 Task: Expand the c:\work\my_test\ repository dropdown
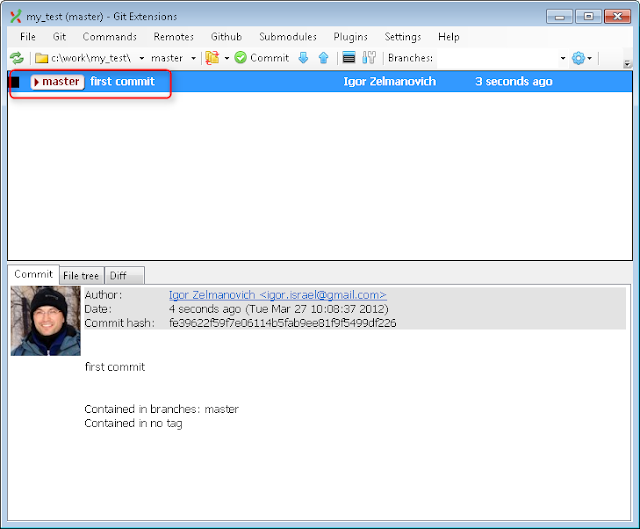pyautogui.click(x=142, y=58)
